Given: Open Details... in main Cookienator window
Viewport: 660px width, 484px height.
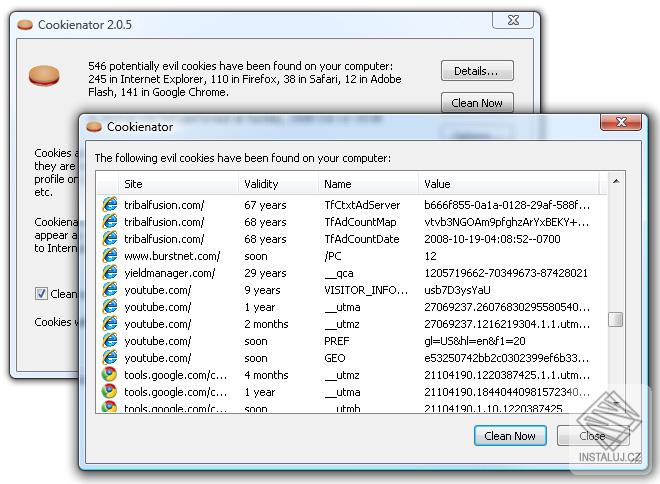Looking at the screenshot, I should 477,71.
